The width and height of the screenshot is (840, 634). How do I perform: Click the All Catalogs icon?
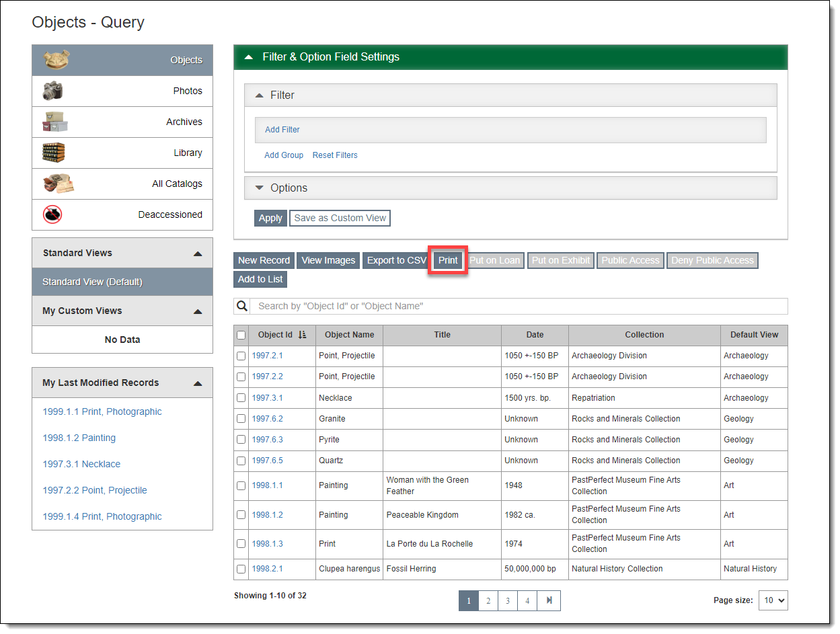(59, 184)
